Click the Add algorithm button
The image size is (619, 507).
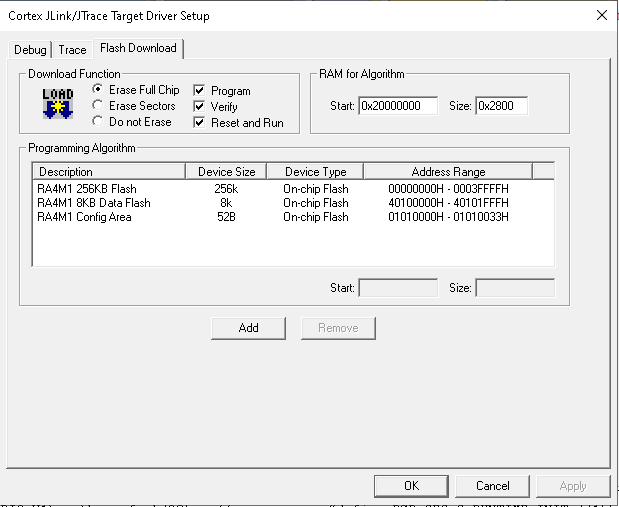click(x=248, y=328)
